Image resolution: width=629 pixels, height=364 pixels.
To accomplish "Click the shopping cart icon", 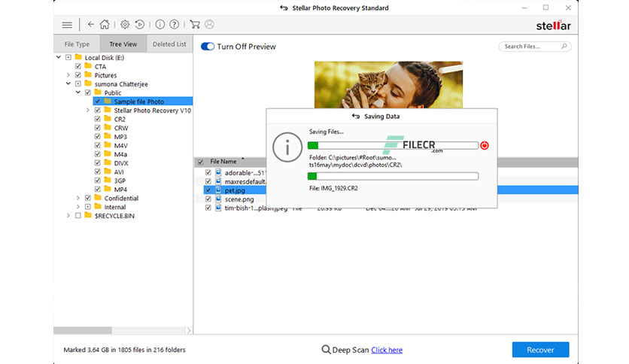I will 195,25.
